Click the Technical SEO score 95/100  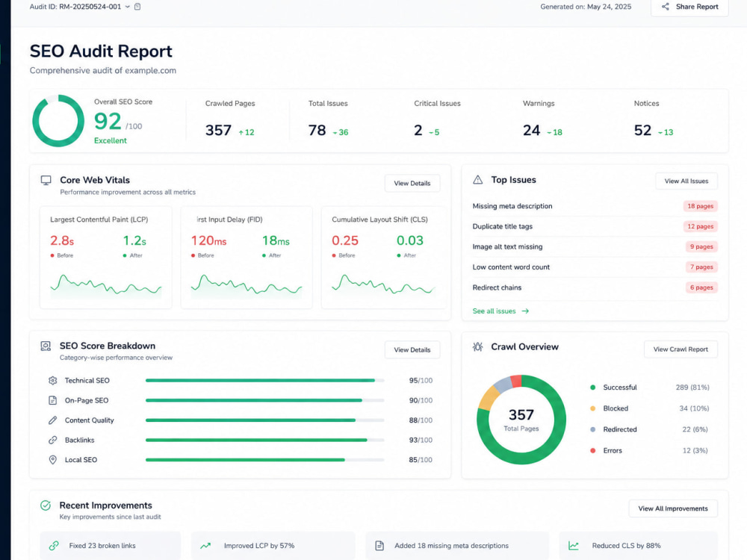pyautogui.click(x=421, y=381)
